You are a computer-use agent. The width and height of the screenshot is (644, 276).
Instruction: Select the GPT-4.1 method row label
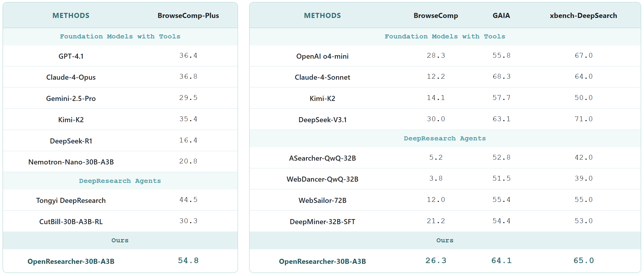pyautogui.click(x=71, y=56)
